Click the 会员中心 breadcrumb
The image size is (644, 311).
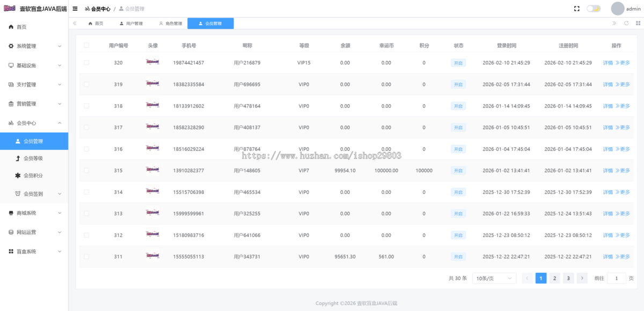tap(98, 9)
